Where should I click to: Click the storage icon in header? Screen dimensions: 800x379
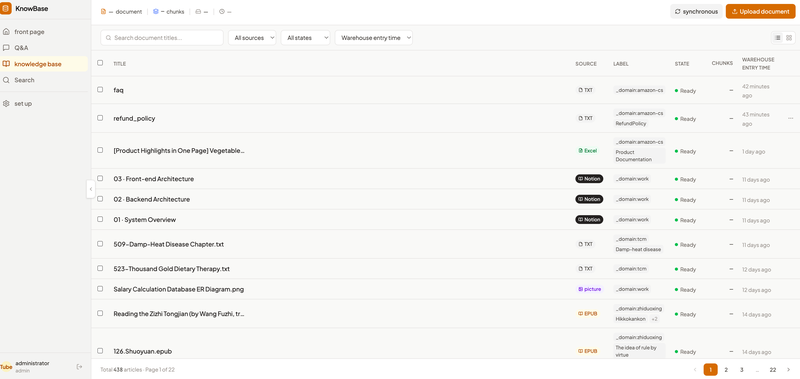[198, 12]
